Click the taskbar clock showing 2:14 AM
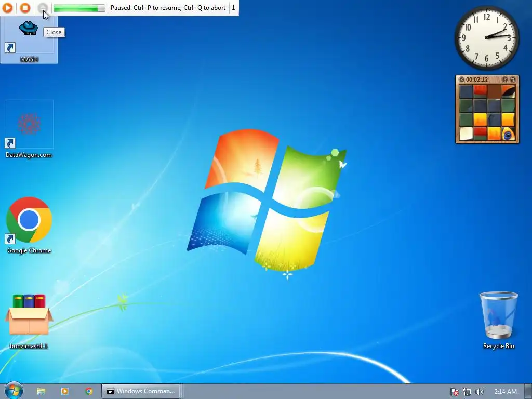This screenshot has height=399, width=532. [x=506, y=392]
